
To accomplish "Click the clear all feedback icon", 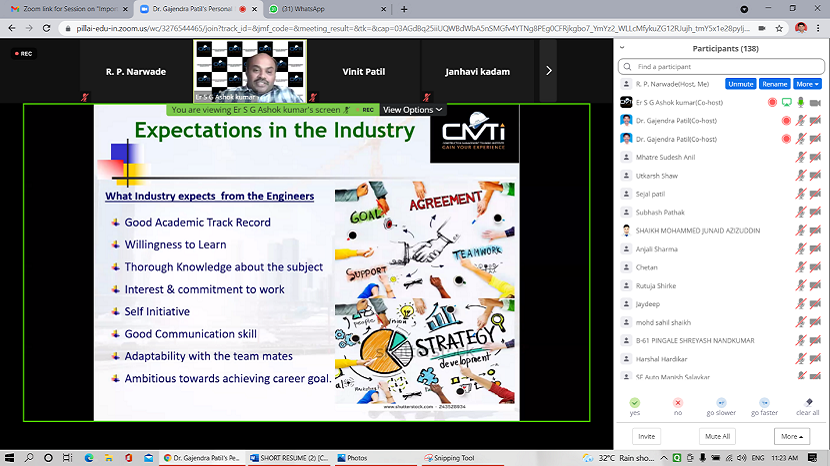I will 808,403.
